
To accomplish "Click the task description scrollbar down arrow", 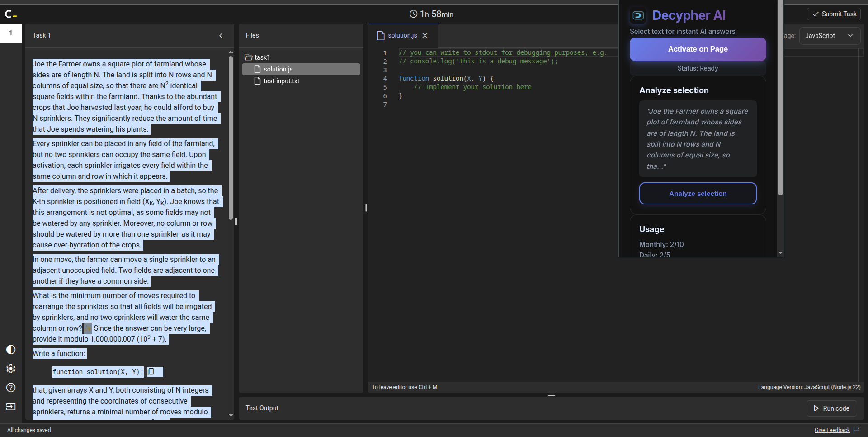I will pos(231,415).
